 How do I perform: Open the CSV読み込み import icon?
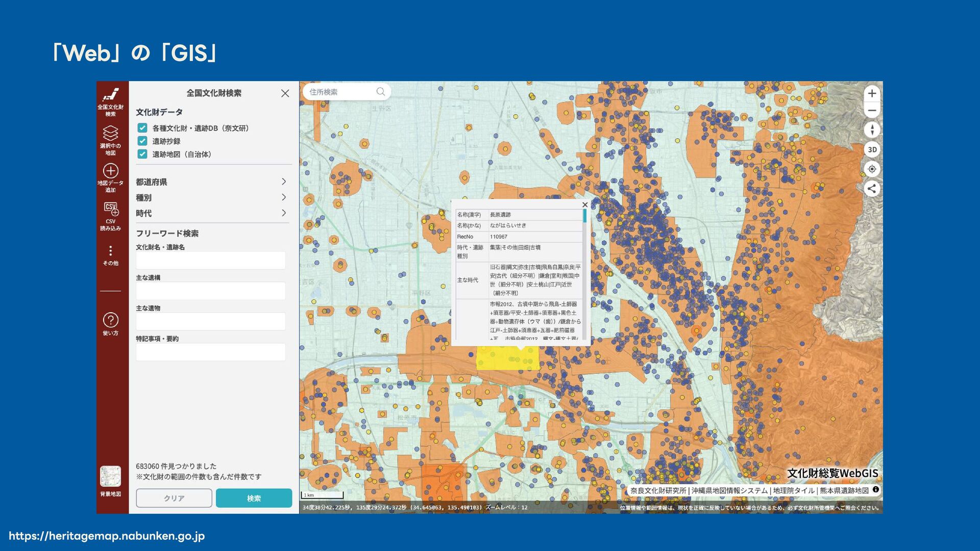[x=110, y=209]
